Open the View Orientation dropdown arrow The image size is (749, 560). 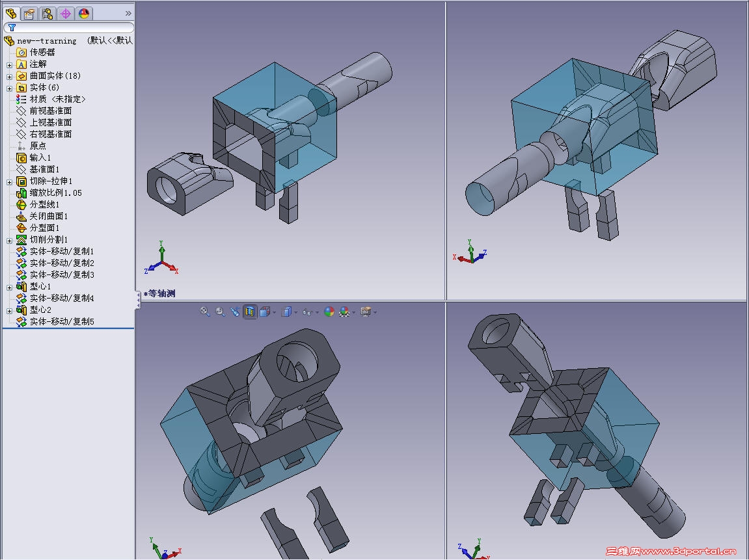(275, 312)
